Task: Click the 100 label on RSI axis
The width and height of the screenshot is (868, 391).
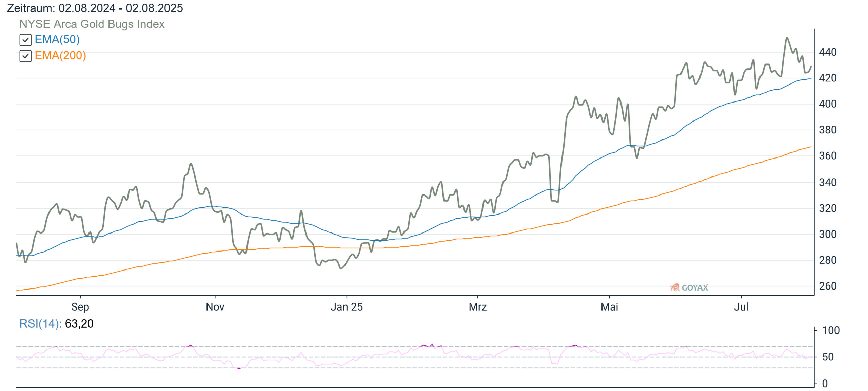Action: pos(831,330)
